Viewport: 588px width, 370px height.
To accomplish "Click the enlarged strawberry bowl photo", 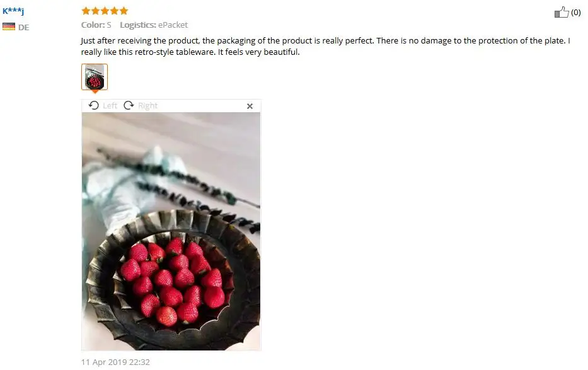I will [x=171, y=231].
